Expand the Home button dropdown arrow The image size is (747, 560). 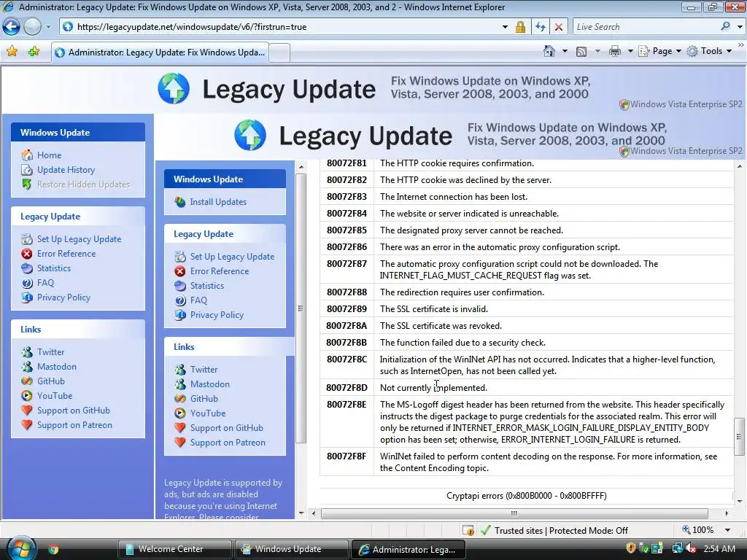[565, 51]
